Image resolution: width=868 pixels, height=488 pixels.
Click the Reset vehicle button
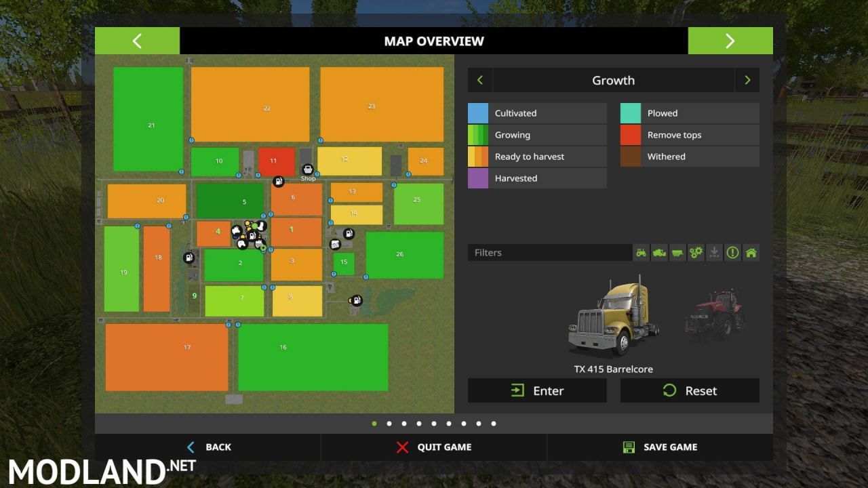pyautogui.click(x=690, y=390)
